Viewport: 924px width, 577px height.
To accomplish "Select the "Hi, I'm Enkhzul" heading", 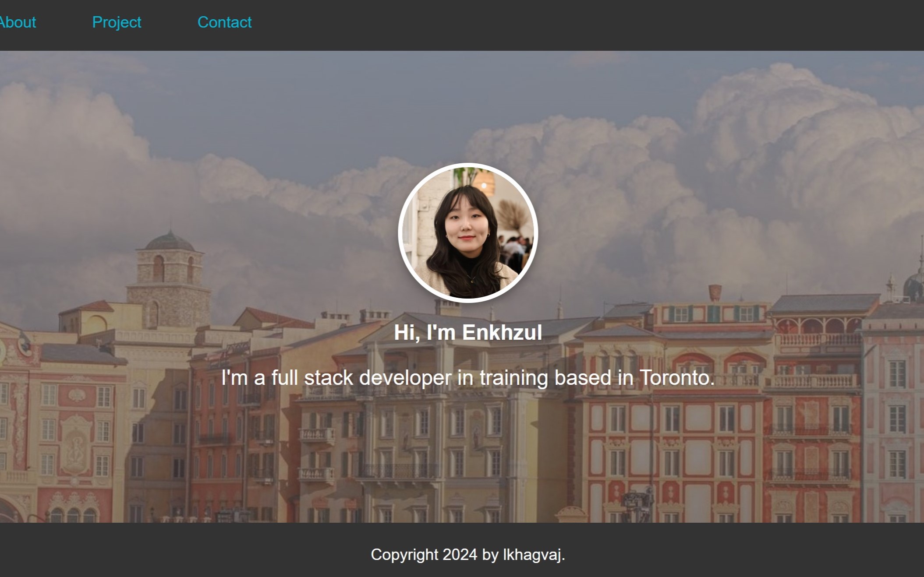I will pos(468,332).
